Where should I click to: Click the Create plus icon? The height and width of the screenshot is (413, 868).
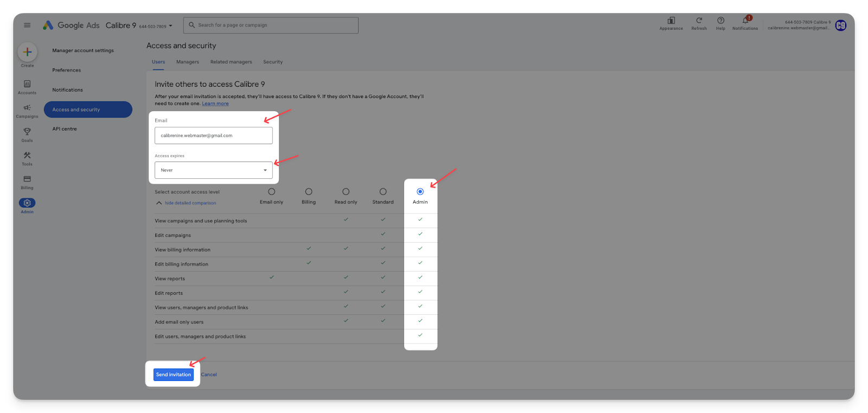click(x=27, y=52)
